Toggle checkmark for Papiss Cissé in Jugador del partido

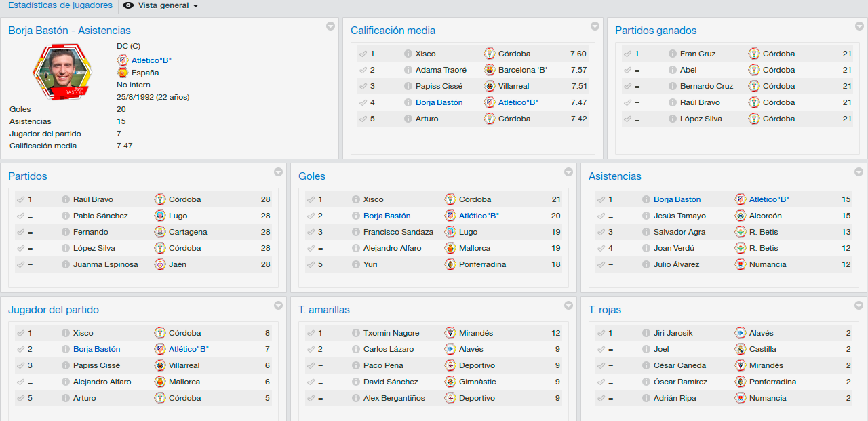(x=20, y=365)
